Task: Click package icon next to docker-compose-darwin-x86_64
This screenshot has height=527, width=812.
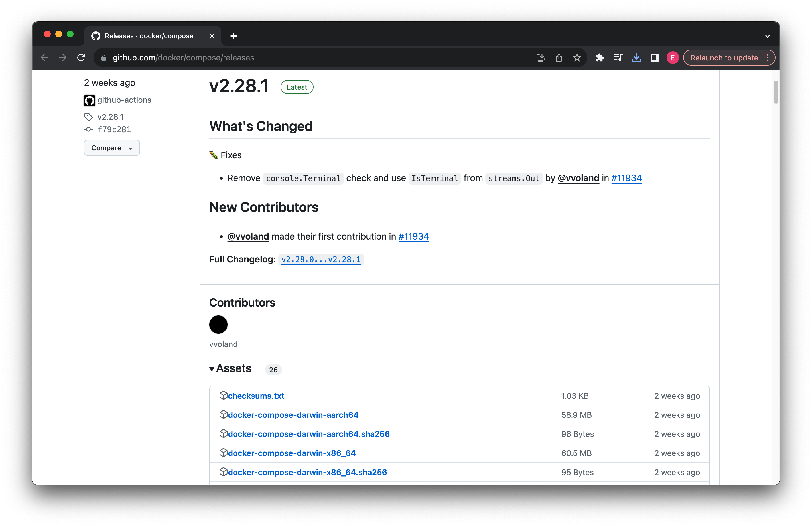Action: coord(223,453)
